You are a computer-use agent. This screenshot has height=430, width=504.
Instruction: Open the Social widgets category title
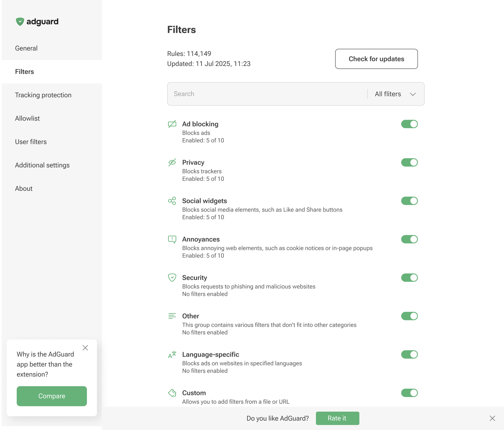(x=204, y=201)
